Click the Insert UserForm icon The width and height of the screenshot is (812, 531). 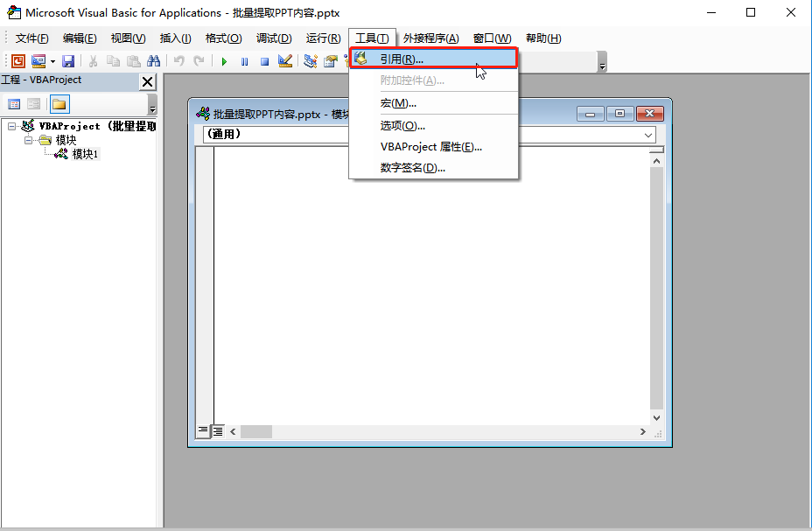[38, 61]
